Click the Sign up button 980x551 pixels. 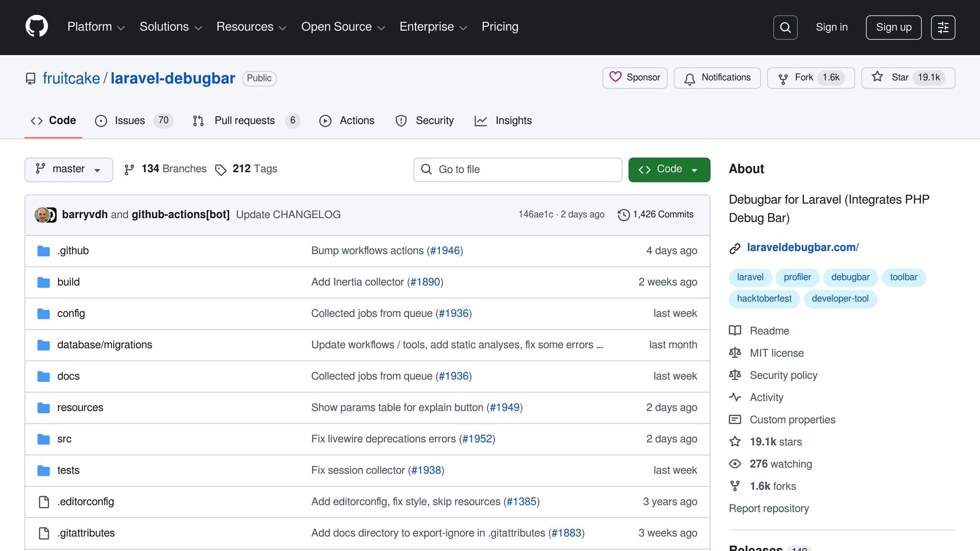click(x=893, y=27)
